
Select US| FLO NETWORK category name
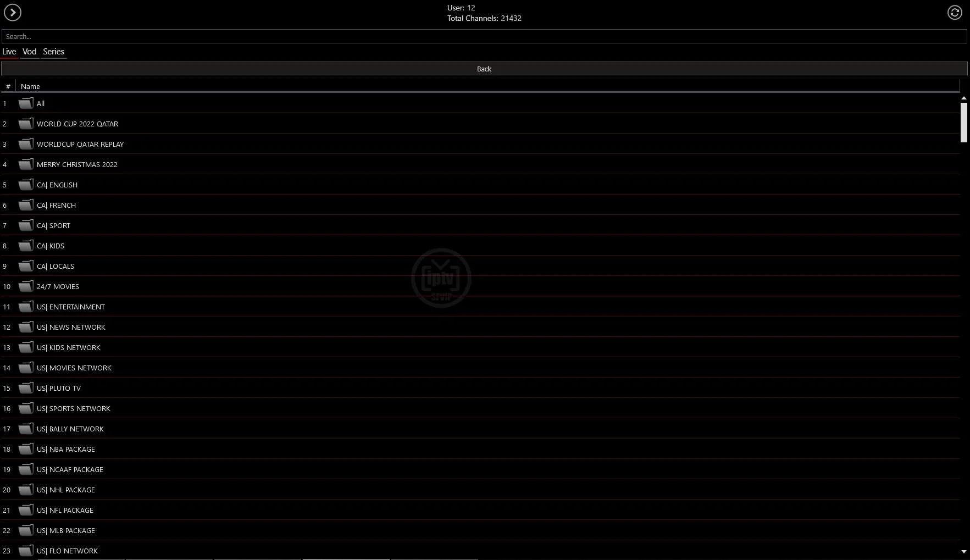pyautogui.click(x=67, y=551)
